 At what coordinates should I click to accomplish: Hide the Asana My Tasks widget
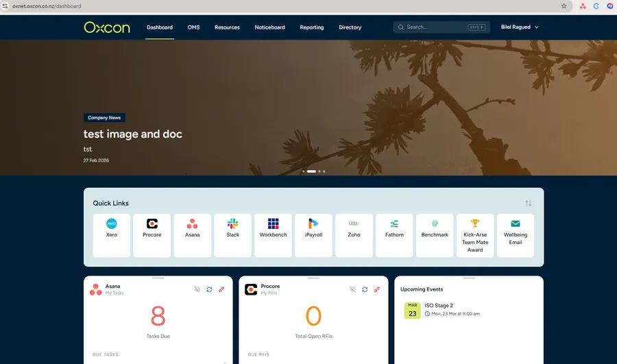197,289
